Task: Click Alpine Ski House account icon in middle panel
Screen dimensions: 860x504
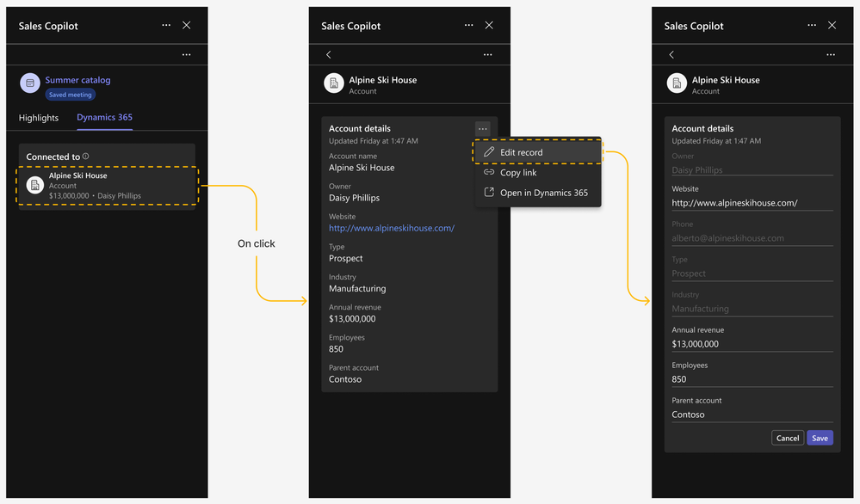Action: click(x=333, y=83)
